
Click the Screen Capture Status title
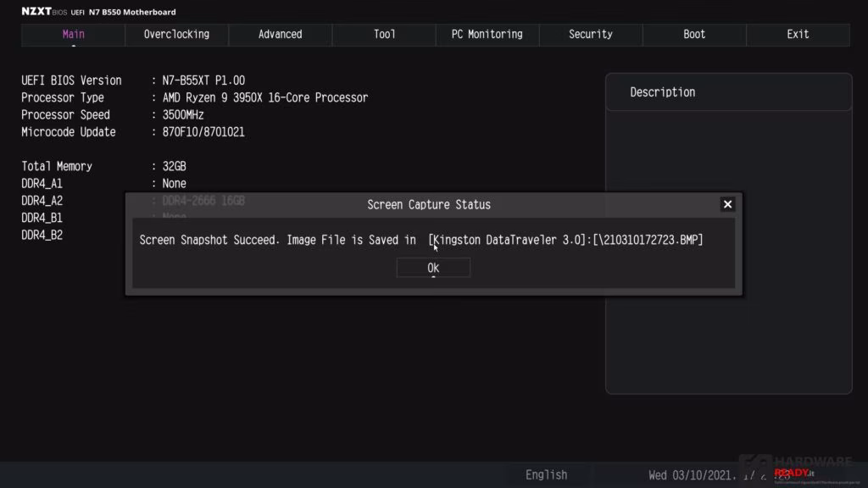point(429,205)
